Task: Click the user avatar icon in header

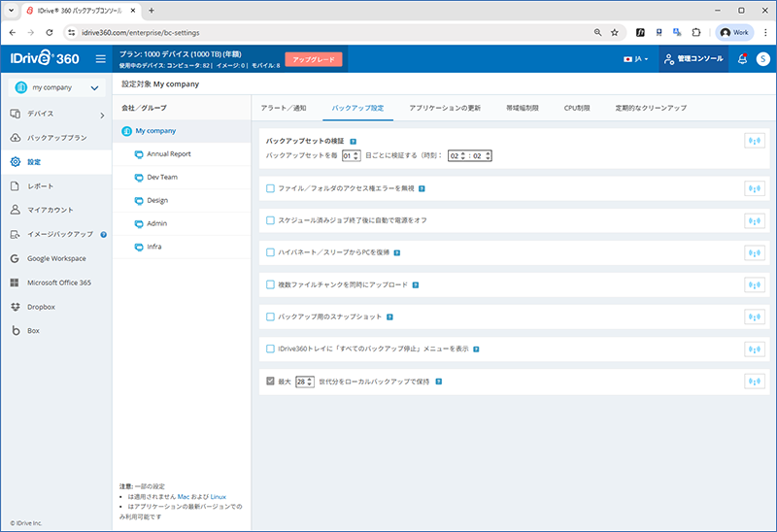Action: point(762,59)
